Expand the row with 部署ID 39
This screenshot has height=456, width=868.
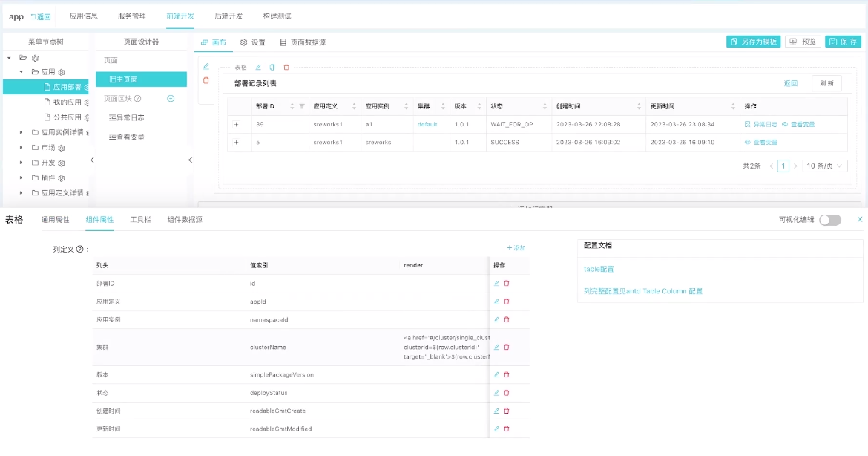coord(237,125)
